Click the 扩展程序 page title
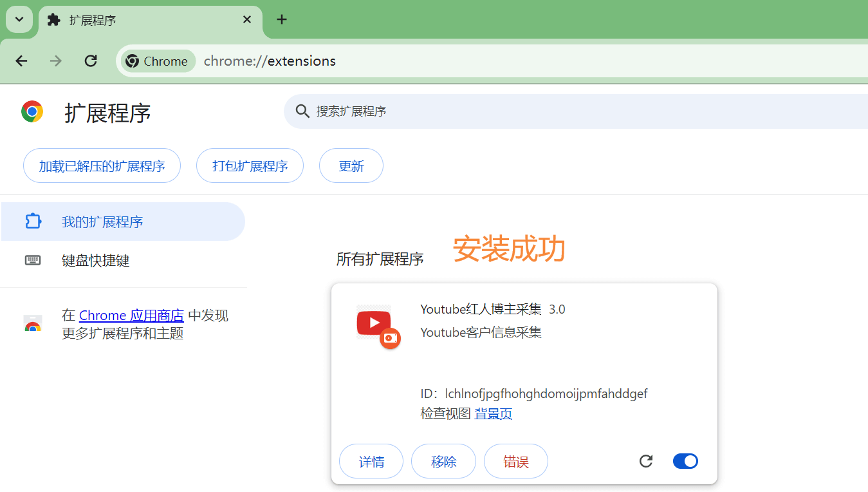The width and height of the screenshot is (868, 492). tap(107, 113)
